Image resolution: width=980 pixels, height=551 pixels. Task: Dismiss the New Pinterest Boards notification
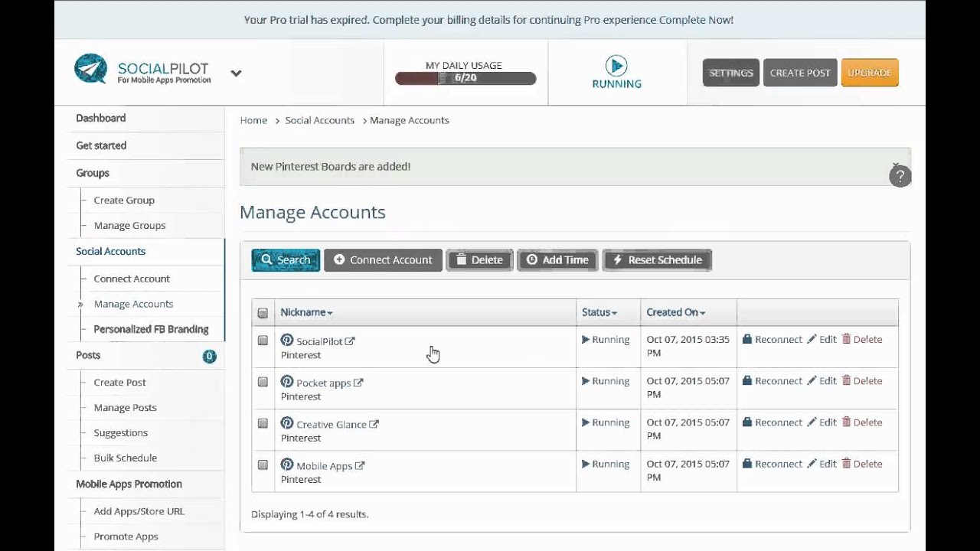[895, 165]
